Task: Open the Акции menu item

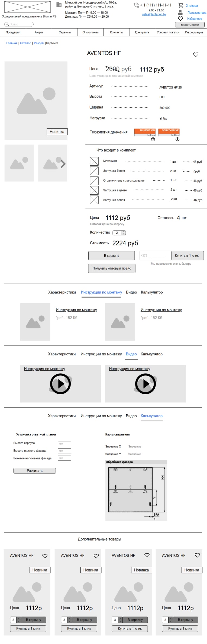Action: [39, 32]
